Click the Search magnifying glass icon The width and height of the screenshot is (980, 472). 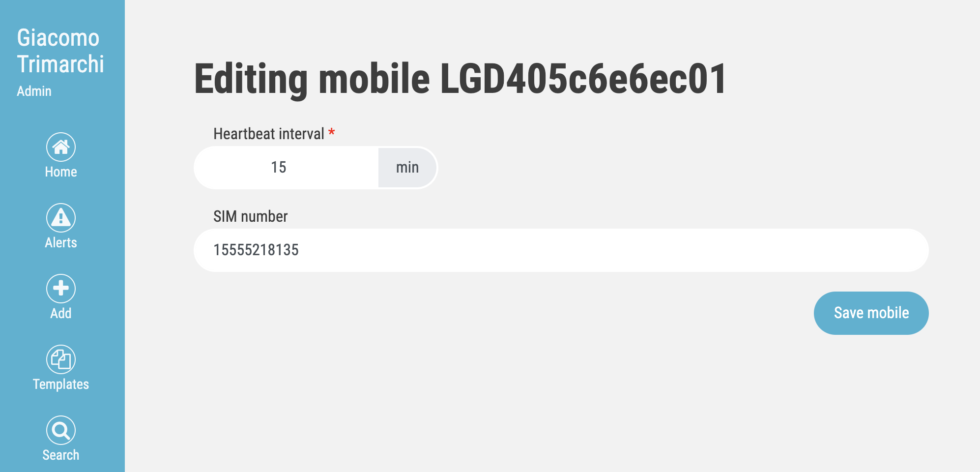61,430
